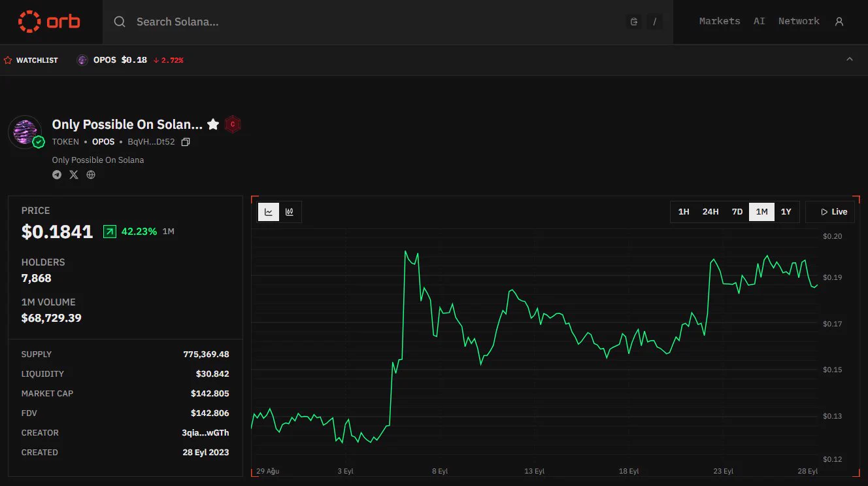Click the green verified checkmark badge

click(x=39, y=142)
